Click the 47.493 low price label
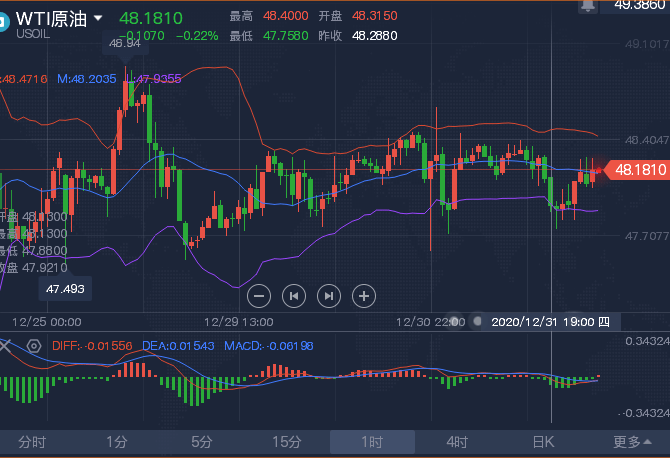 [x=65, y=289]
